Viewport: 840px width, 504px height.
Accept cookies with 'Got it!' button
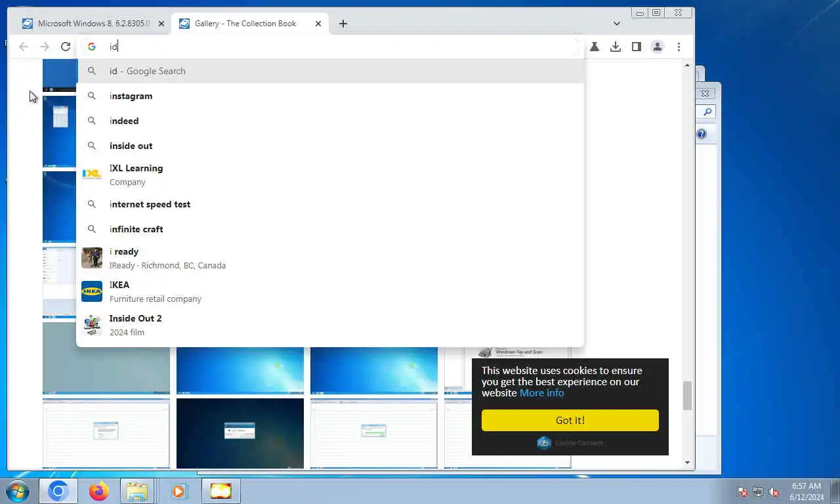[x=570, y=421]
